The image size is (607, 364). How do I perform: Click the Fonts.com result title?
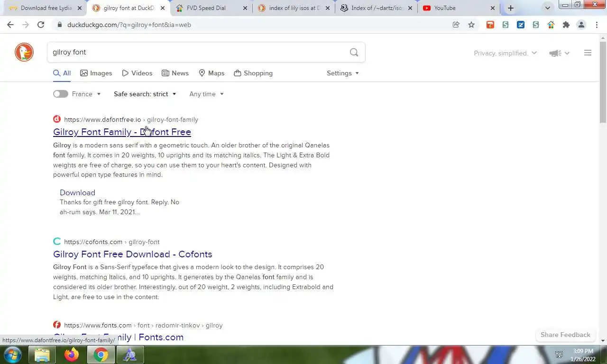[118, 337]
